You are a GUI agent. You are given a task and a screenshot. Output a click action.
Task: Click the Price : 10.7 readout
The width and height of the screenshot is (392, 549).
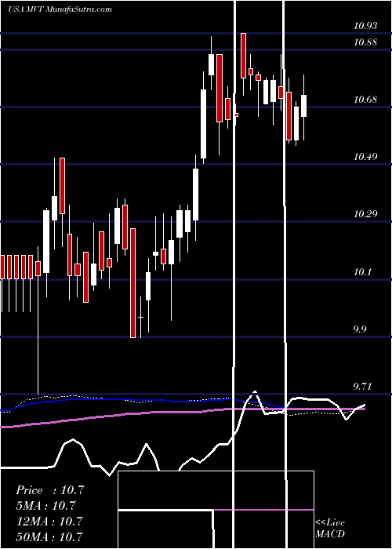(49, 490)
